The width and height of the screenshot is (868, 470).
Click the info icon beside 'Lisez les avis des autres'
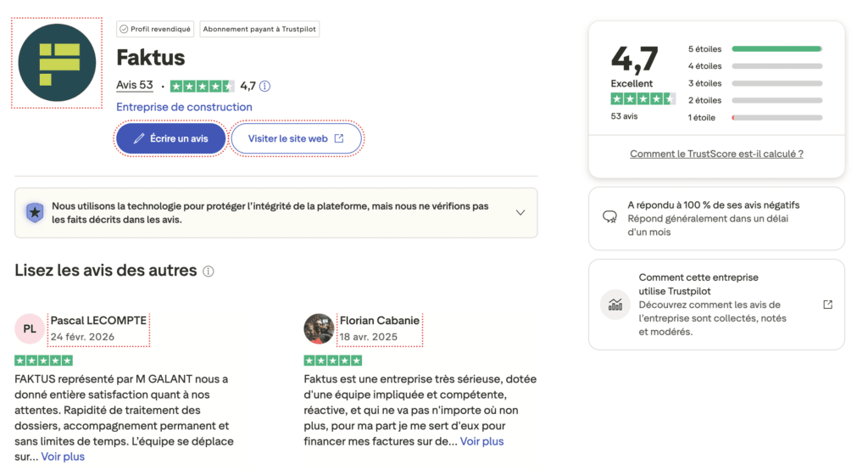tap(209, 271)
